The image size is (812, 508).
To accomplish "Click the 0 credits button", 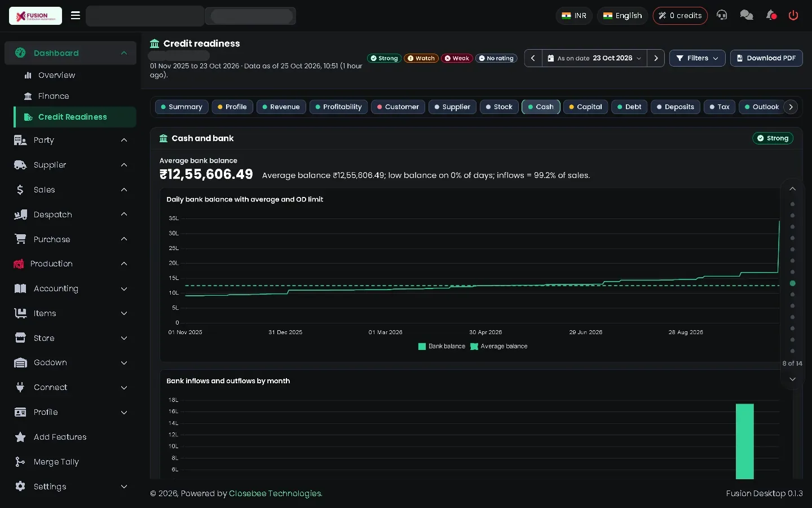I will [x=680, y=15].
